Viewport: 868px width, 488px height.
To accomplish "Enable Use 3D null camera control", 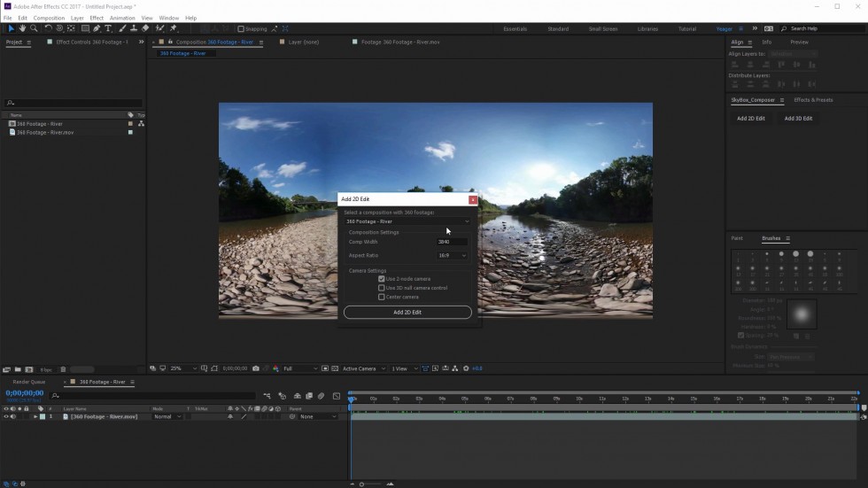I will (382, 288).
